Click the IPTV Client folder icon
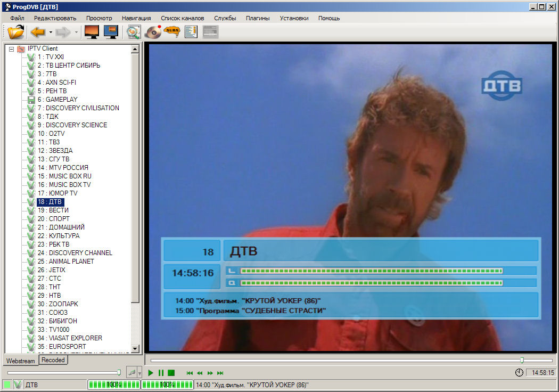The width and height of the screenshot is (559, 392). pyautogui.click(x=21, y=48)
